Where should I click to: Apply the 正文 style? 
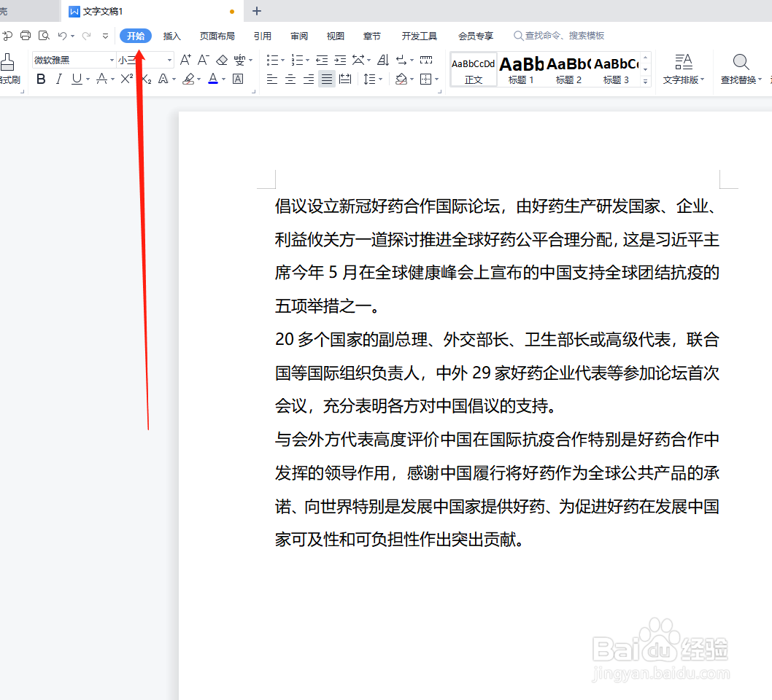click(473, 69)
